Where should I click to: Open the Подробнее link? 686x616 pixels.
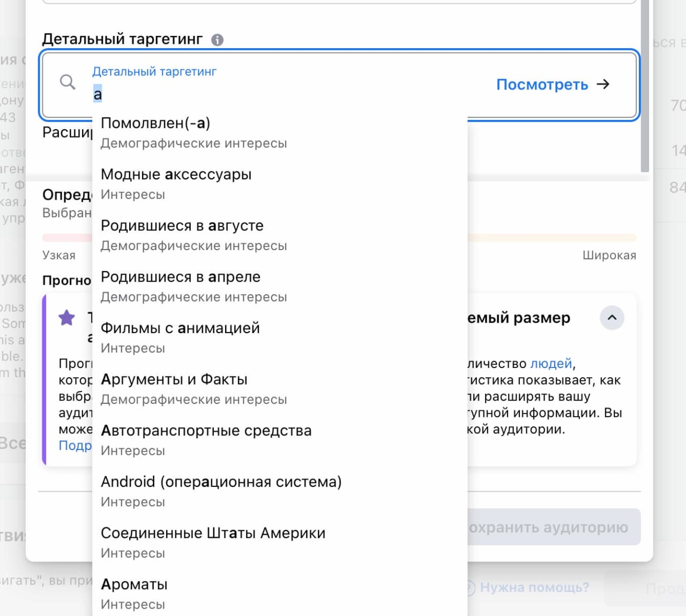coord(75,446)
